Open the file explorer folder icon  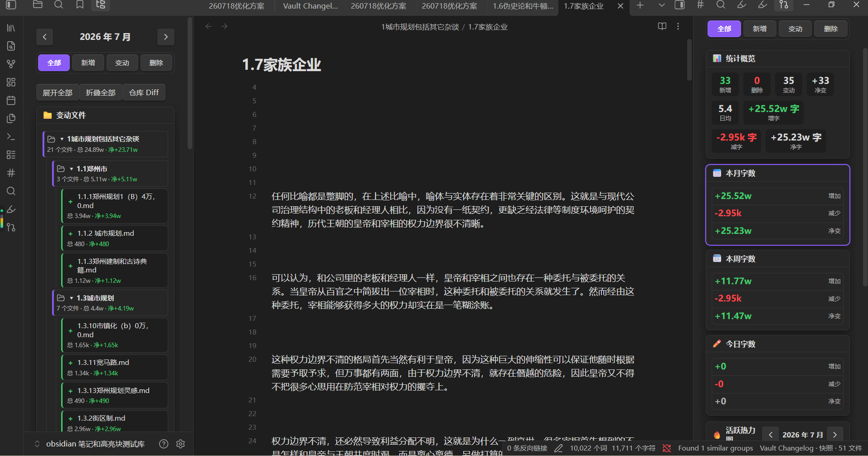click(38, 5)
